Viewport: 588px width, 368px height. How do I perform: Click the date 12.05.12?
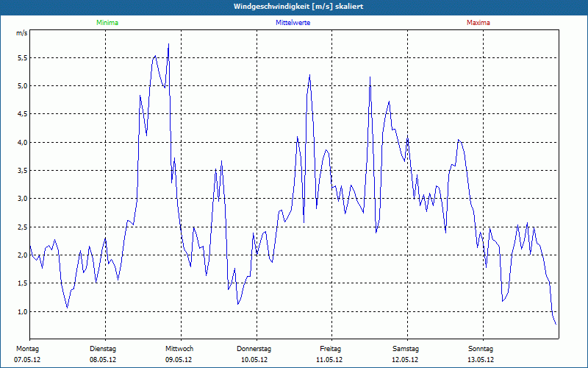(405, 360)
